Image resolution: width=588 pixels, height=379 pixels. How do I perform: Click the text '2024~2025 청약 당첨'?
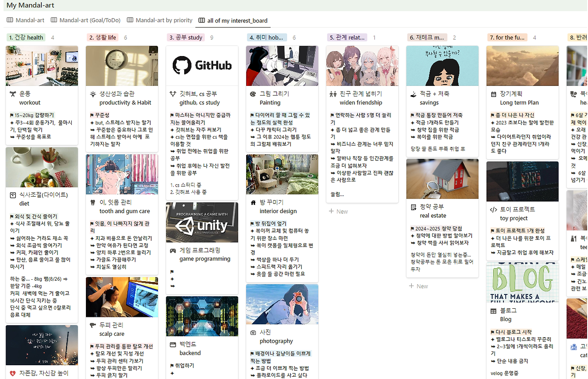pos(439,228)
